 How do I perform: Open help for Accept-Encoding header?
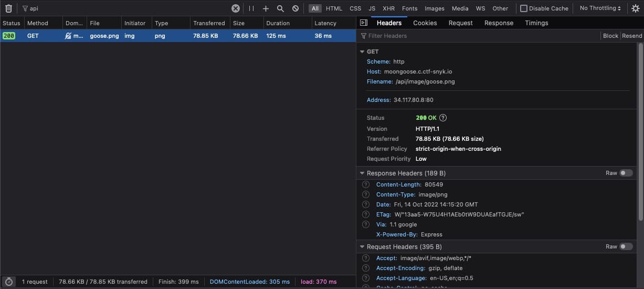pos(366,268)
